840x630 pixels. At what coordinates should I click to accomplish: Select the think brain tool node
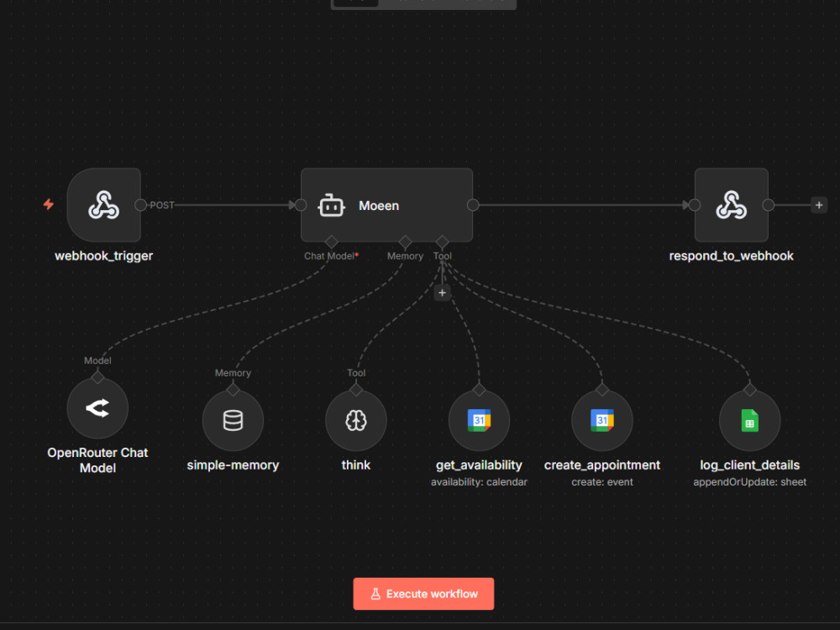(355, 421)
